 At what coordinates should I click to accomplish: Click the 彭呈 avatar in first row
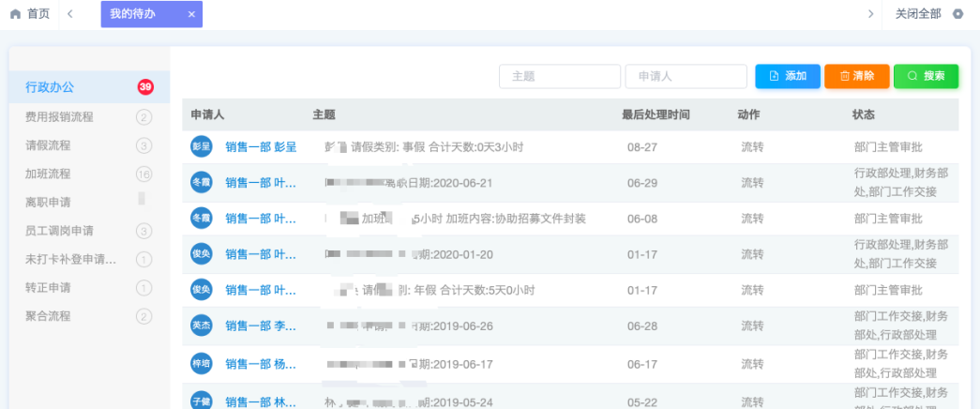click(x=201, y=146)
